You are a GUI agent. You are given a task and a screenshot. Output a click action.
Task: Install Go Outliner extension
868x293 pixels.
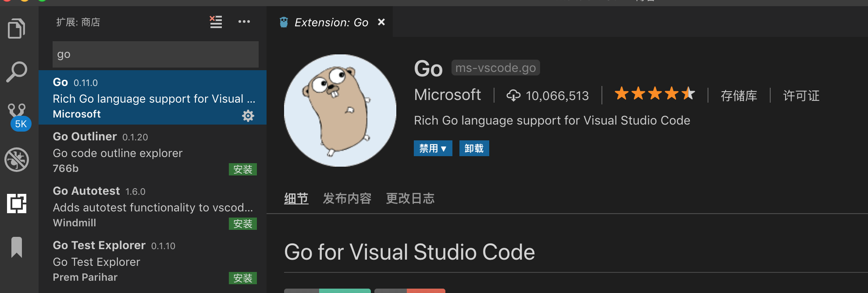(243, 169)
